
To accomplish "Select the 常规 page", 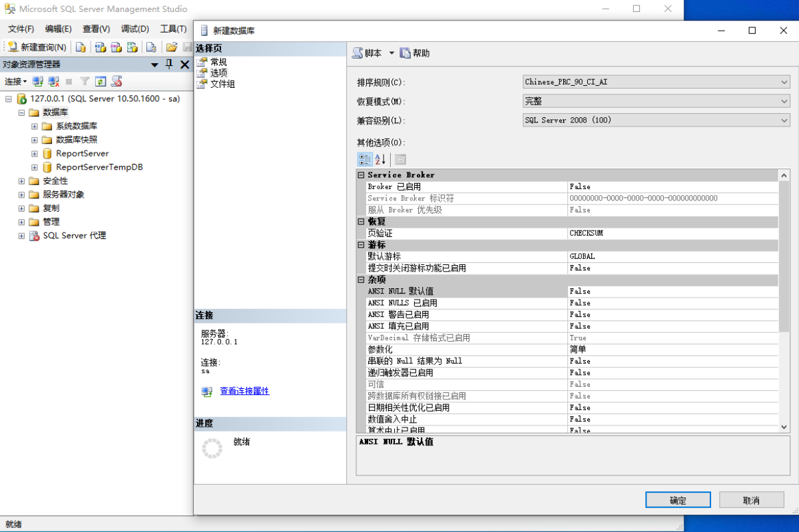I will (x=218, y=62).
